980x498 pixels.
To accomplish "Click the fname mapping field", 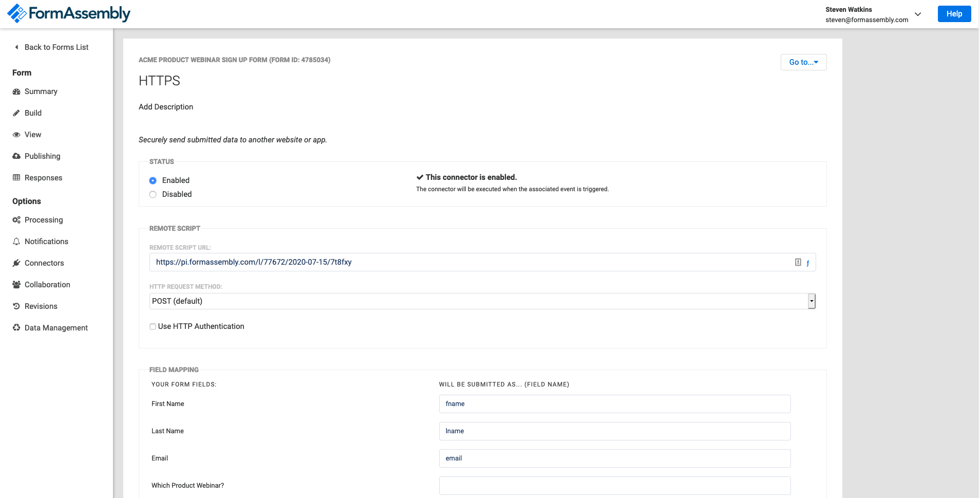I will 615,404.
